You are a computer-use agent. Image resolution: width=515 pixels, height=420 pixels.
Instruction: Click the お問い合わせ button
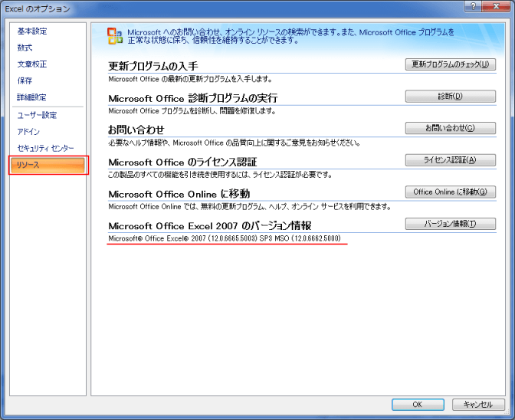pos(451,128)
